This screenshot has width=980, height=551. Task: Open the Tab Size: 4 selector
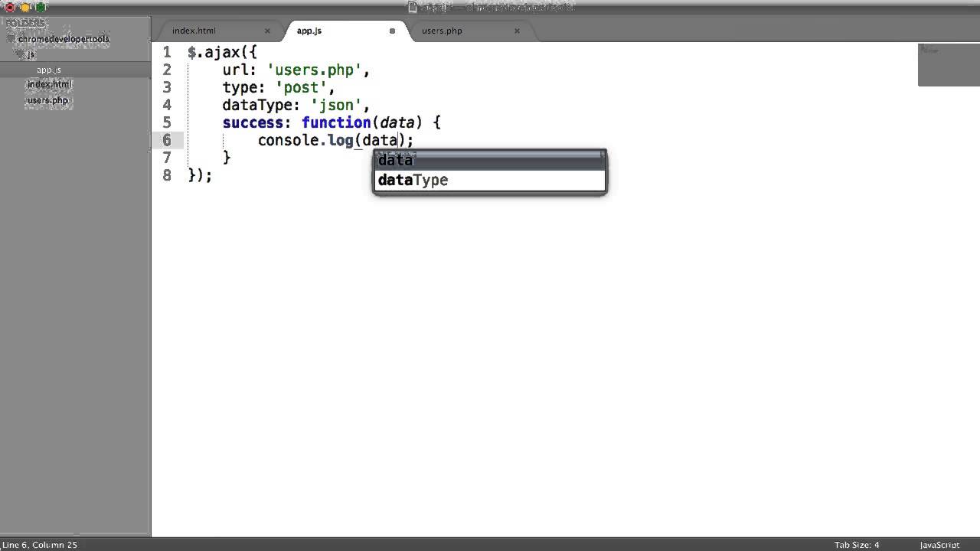click(x=857, y=545)
